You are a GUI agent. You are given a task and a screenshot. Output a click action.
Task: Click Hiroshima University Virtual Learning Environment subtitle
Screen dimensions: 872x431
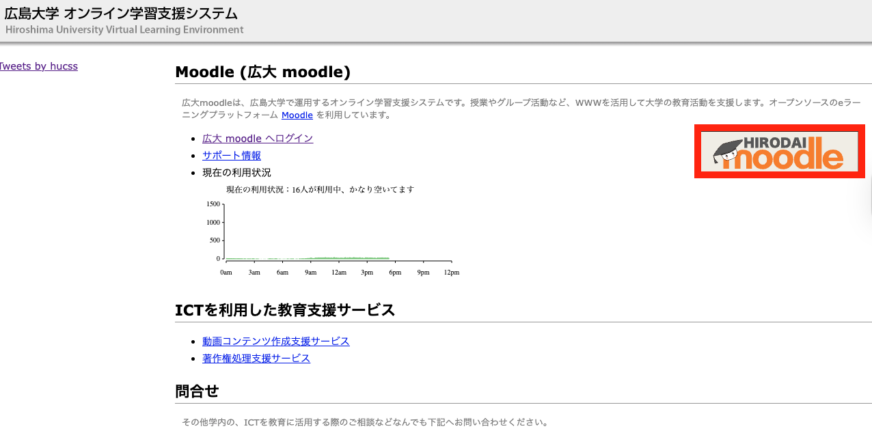[x=124, y=30]
